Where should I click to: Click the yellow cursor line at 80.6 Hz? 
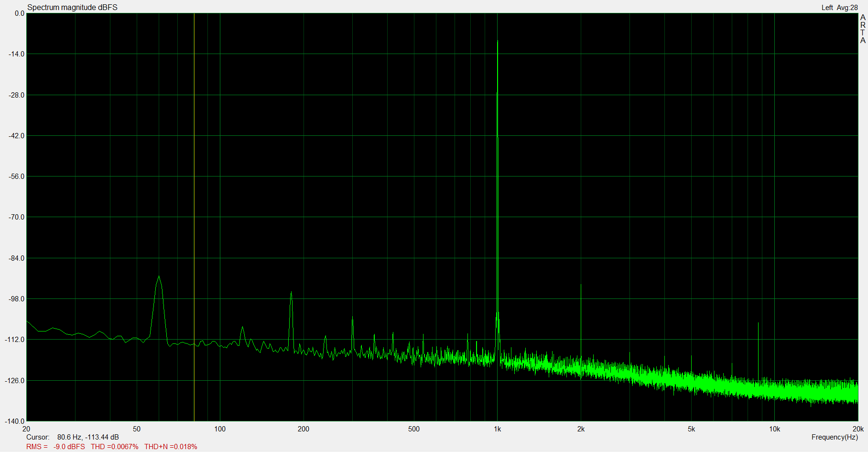pyautogui.click(x=194, y=217)
